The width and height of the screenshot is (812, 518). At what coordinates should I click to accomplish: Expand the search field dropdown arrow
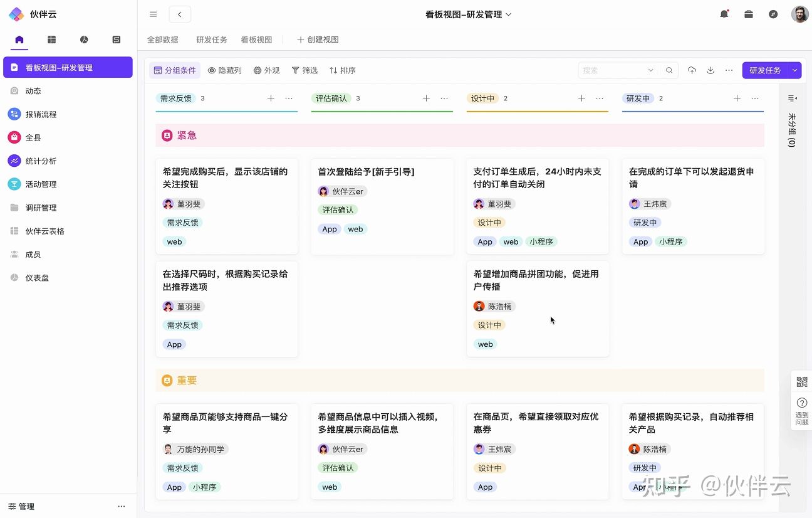650,71
